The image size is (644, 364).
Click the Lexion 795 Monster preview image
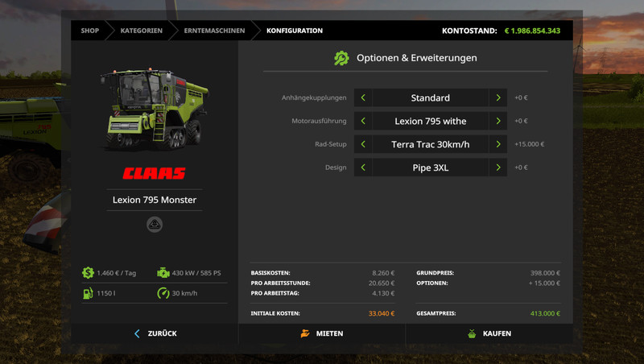tap(153, 109)
